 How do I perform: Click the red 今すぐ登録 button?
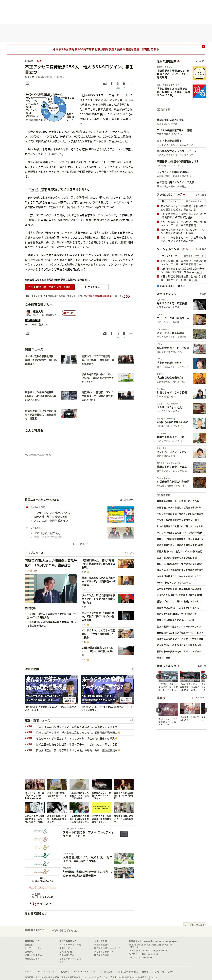pyautogui.click(x=50, y=287)
